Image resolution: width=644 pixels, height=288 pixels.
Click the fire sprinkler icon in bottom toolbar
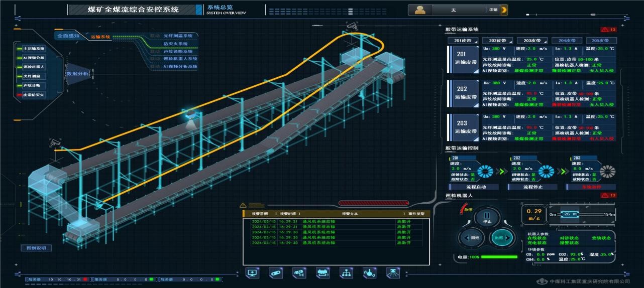click(393, 272)
